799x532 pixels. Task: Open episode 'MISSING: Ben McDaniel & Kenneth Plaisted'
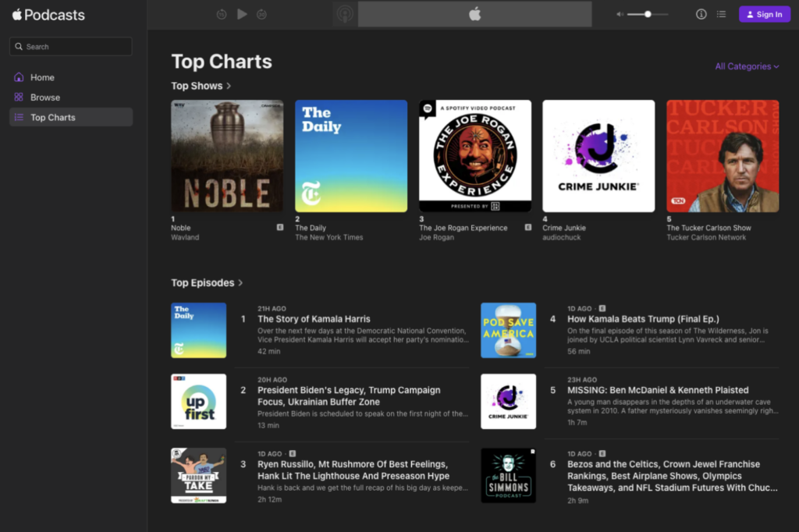point(658,390)
